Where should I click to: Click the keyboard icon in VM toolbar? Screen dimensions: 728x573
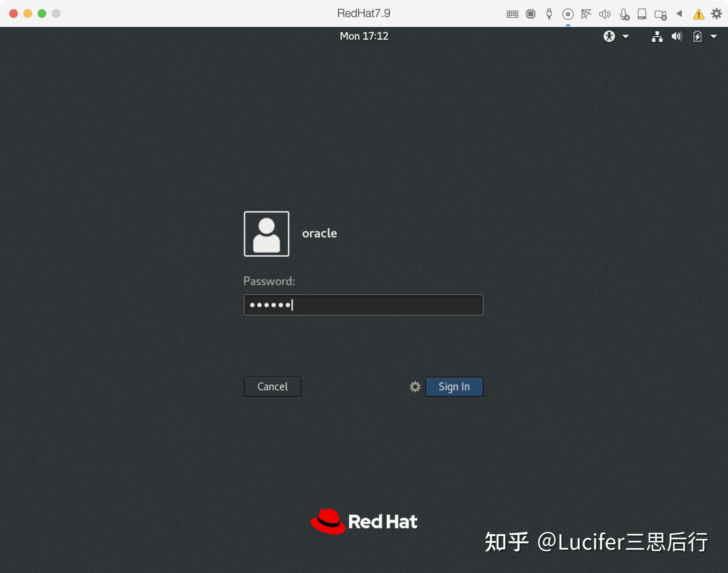[x=512, y=14]
